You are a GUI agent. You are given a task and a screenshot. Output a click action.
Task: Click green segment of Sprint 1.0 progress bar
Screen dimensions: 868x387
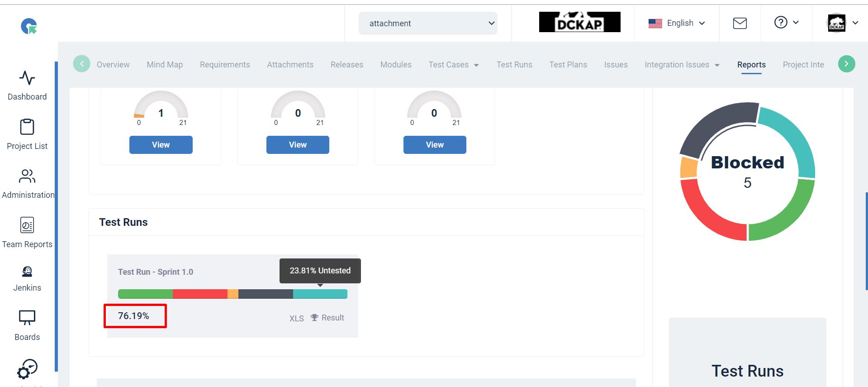click(x=145, y=294)
